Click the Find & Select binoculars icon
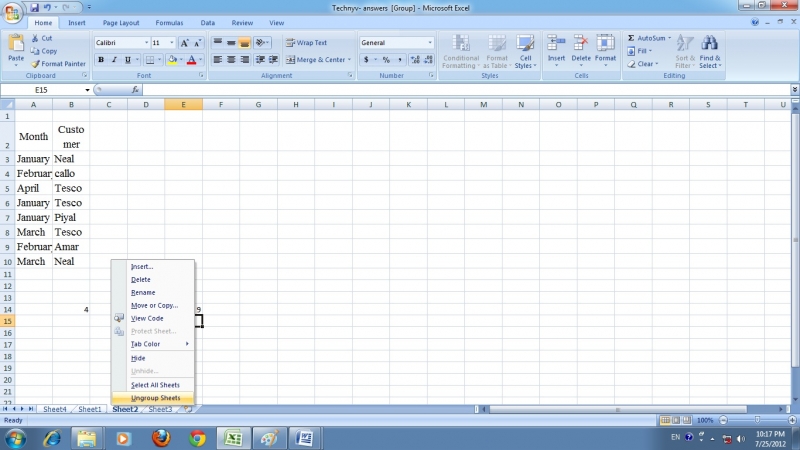The width and height of the screenshot is (800, 450). coord(710,43)
